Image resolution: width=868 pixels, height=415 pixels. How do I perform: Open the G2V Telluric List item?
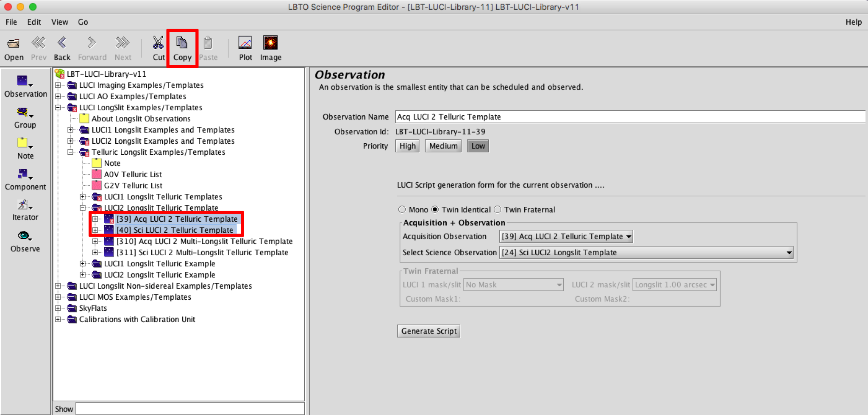coord(133,185)
